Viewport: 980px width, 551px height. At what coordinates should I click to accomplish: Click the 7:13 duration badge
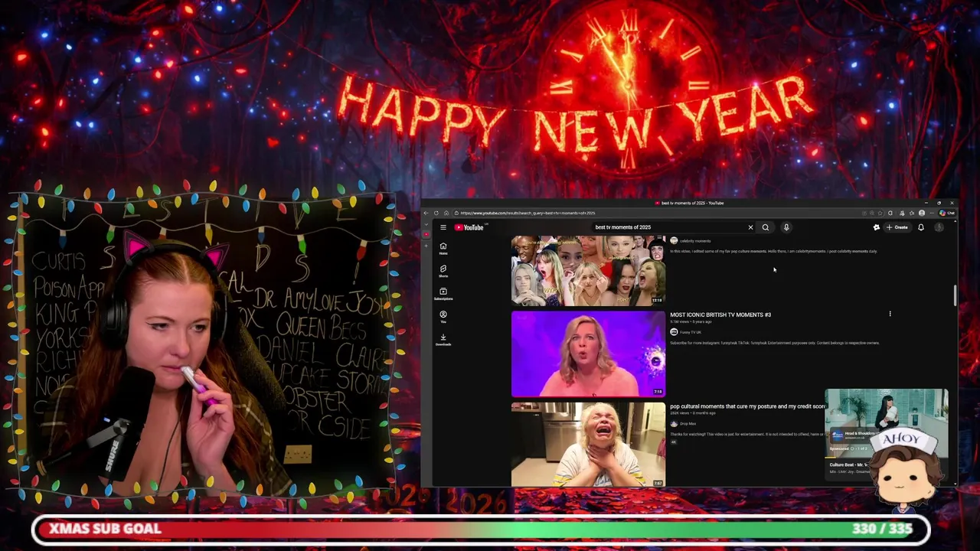click(658, 392)
